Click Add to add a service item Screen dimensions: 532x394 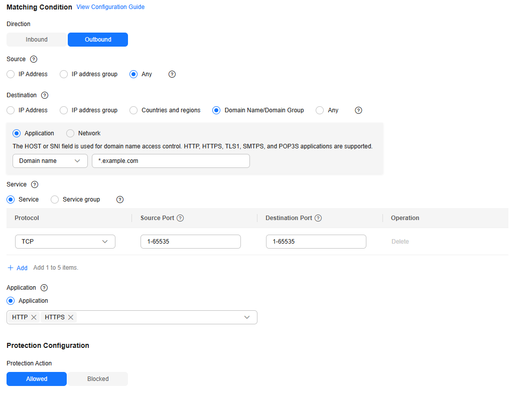[x=18, y=268]
